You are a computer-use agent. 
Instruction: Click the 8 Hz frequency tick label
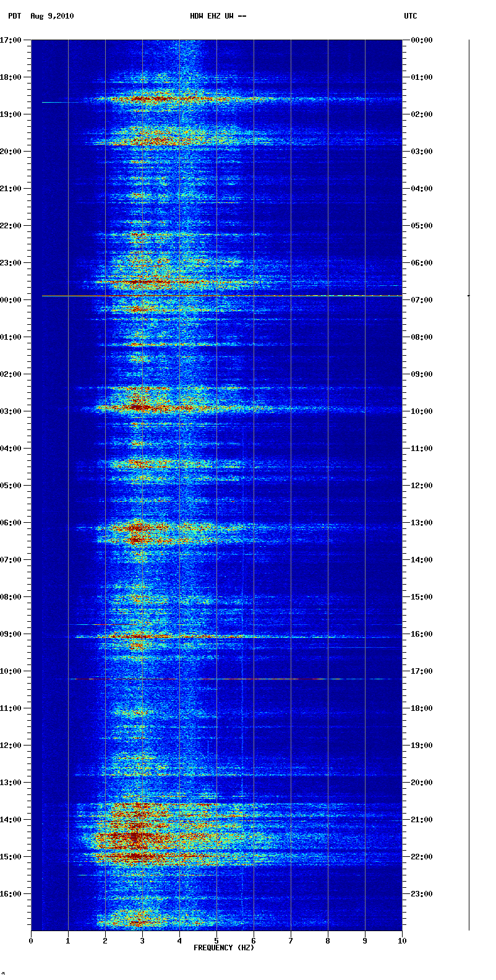click(x=328, y=941)
